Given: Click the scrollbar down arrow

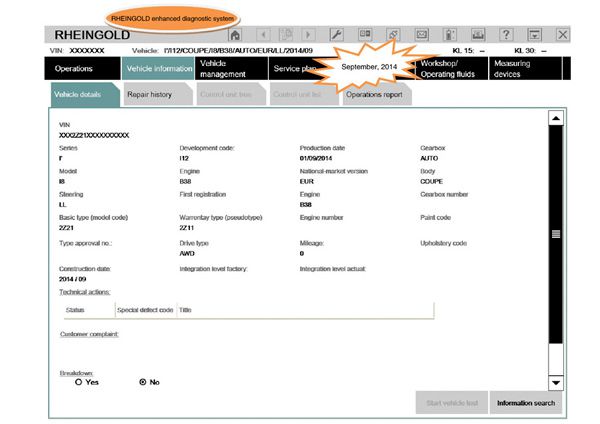Looking at the screenshot, I should [x=556, y=382].
